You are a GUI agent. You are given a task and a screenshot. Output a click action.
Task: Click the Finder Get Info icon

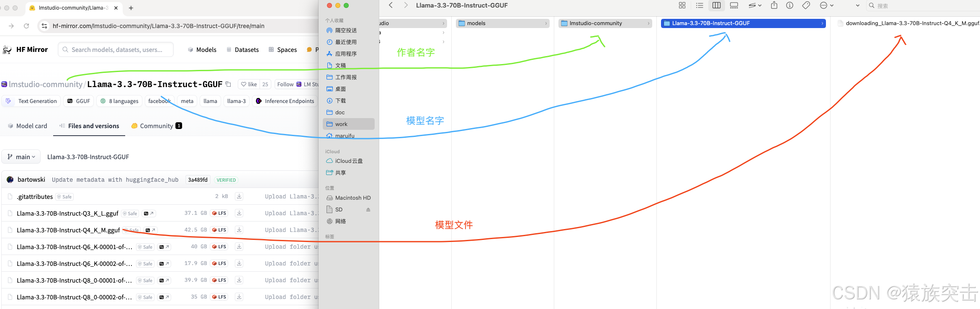790,5
